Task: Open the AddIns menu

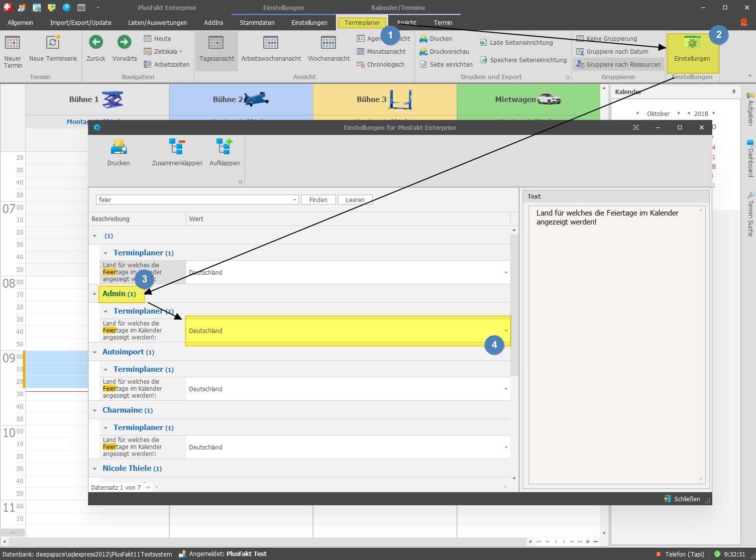Action: 214,22
